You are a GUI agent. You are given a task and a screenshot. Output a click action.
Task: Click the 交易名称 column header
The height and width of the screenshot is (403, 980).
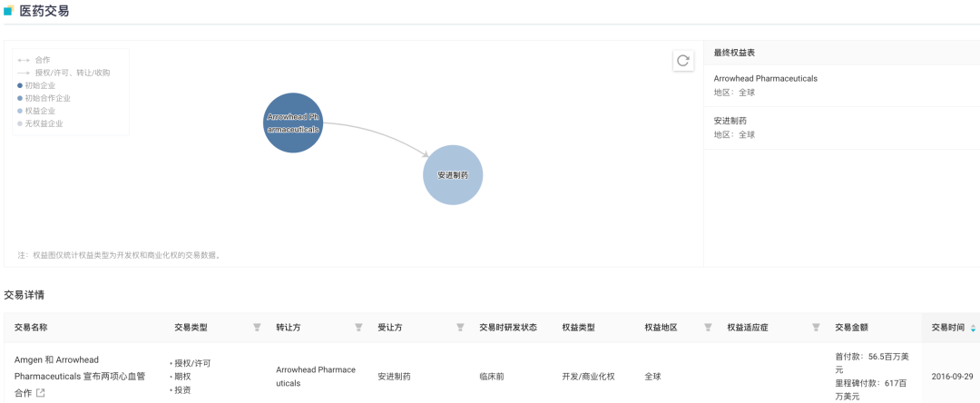31,328
